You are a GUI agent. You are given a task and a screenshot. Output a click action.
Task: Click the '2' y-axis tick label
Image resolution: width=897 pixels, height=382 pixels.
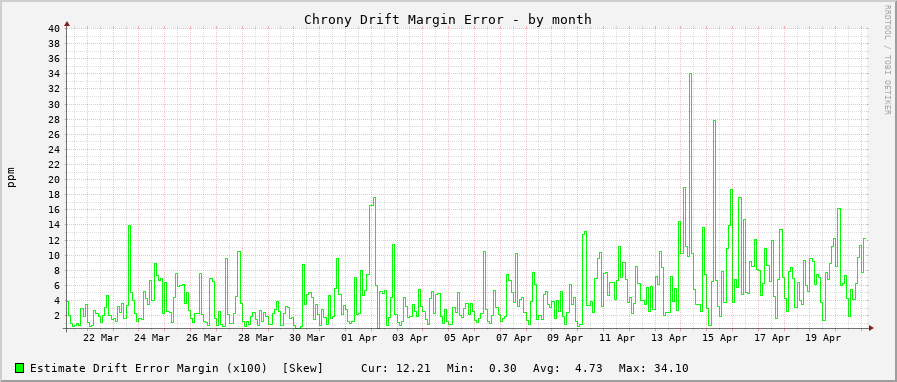click(x=57, y=316)
